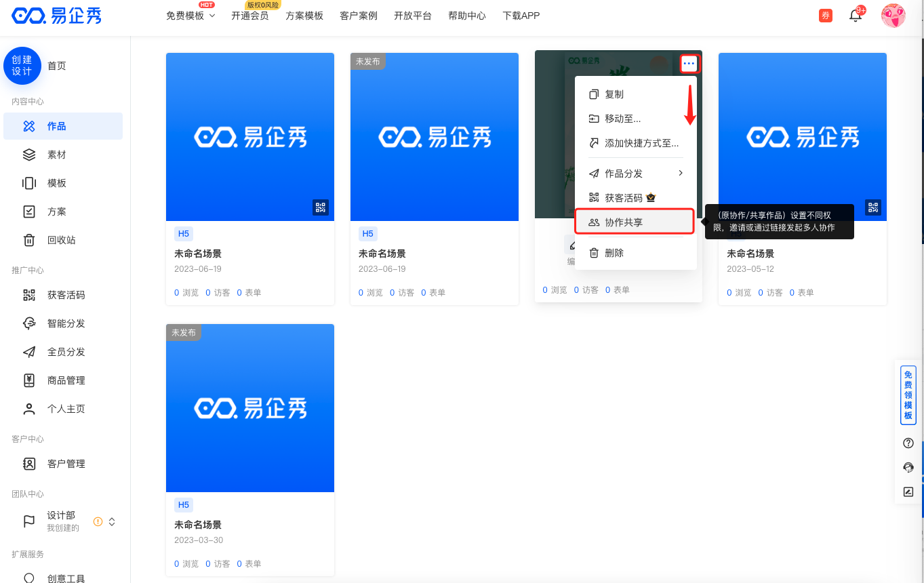924x583 pixels.
Task: Open the 未发布 2023-06-19 card thumbnail
Action: point(435,137)
